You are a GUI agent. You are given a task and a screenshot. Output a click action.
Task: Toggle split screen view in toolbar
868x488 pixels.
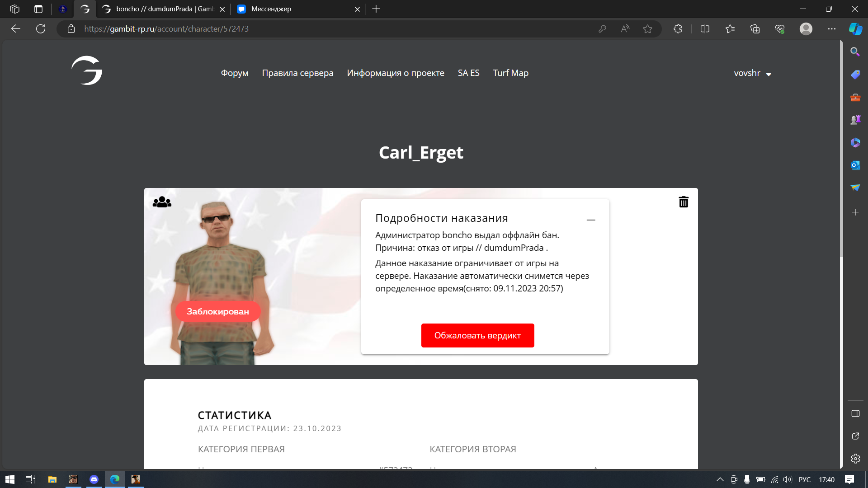point(705,29)
